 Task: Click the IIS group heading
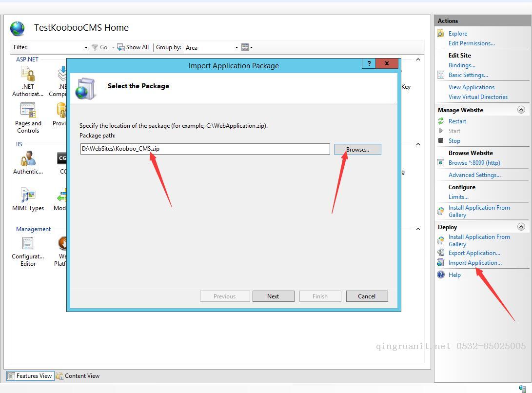click(x=19, y=144)
